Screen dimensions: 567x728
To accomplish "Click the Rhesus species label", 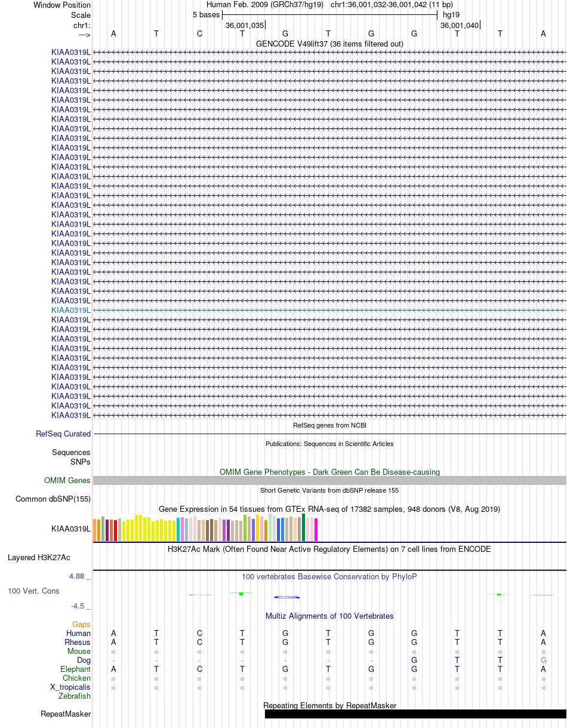I will pyautogui.click(x=78, y=642).
